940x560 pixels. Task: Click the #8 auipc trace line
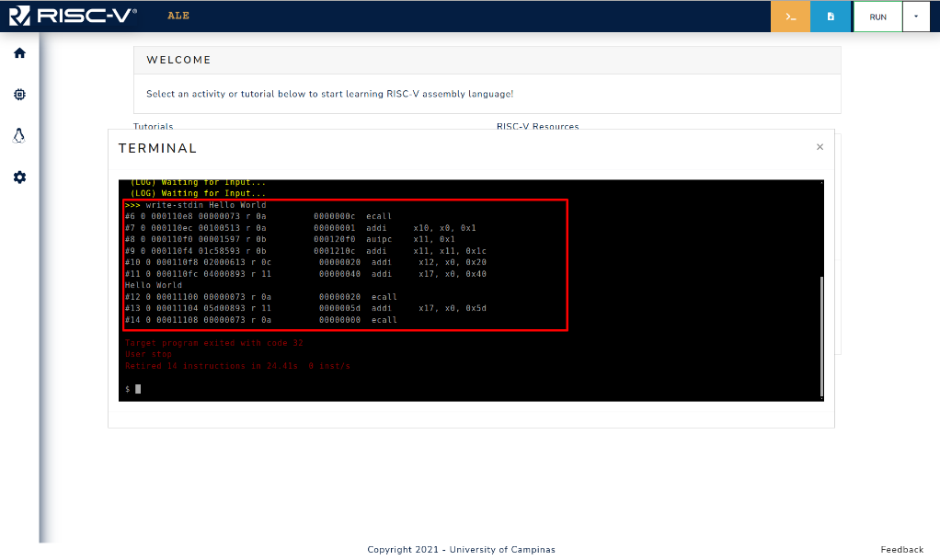pyautogui.click(x=290, y=239)
